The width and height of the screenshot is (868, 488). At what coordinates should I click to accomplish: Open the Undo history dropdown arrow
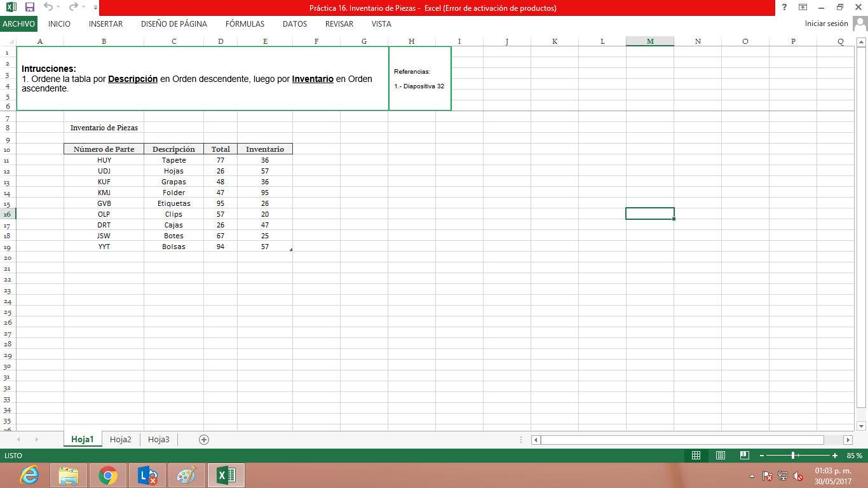pyautogui.click(x=58, y=8)
